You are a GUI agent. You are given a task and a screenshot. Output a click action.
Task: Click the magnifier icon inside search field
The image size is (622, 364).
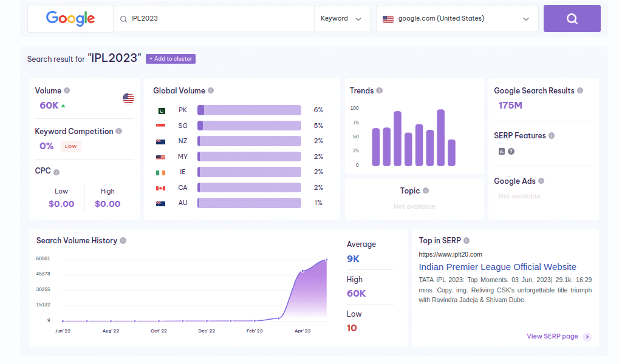pyautogui.click(x=123, y=19)
